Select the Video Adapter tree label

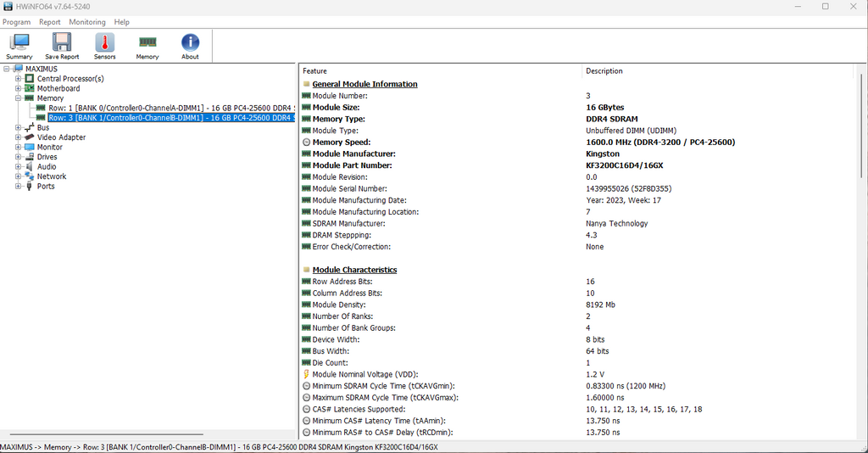point(61,137)
